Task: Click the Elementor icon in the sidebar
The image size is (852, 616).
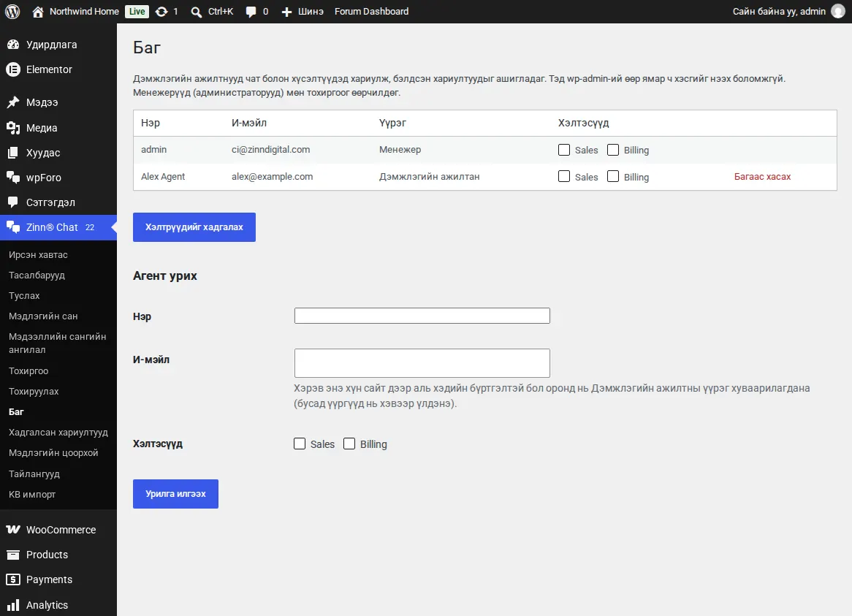Action: 13,69
